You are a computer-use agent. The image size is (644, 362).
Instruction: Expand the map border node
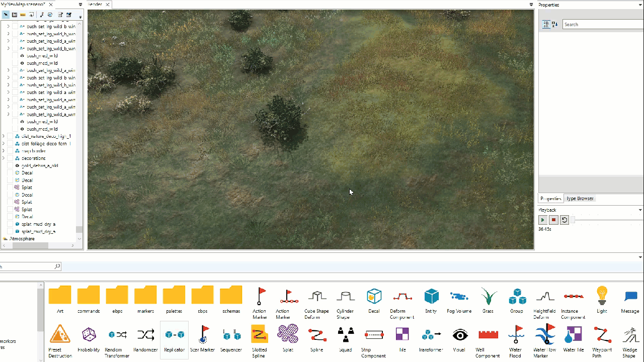(x=4, y=151)
